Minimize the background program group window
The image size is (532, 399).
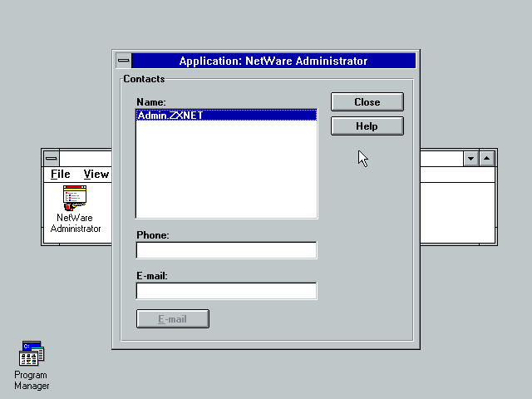tap(470, 159)
